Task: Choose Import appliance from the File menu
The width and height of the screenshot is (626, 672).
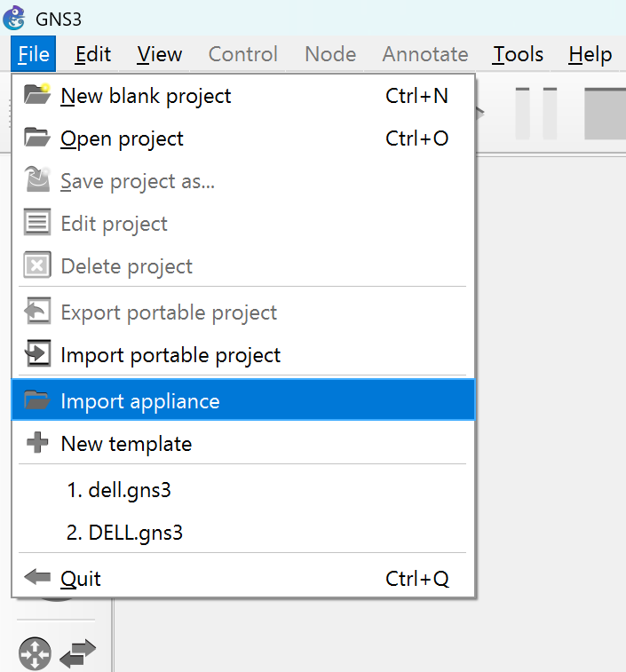Action: pyautogui.click(x=139, y=401)
